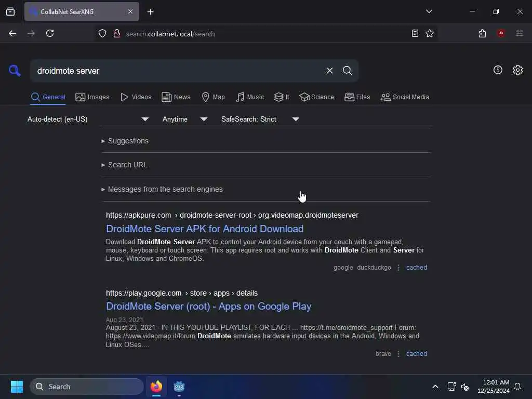Click Godot robot icon in taskbar

179,387
